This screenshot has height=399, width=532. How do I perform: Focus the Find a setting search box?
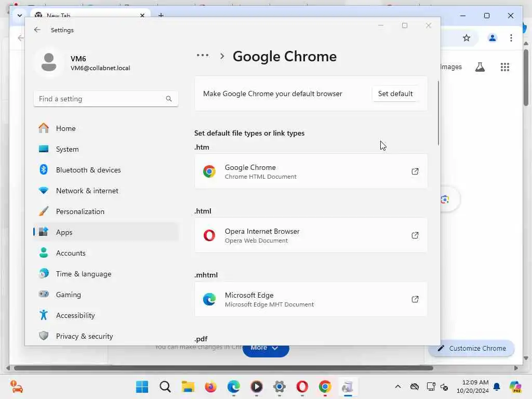click(106, 99)
